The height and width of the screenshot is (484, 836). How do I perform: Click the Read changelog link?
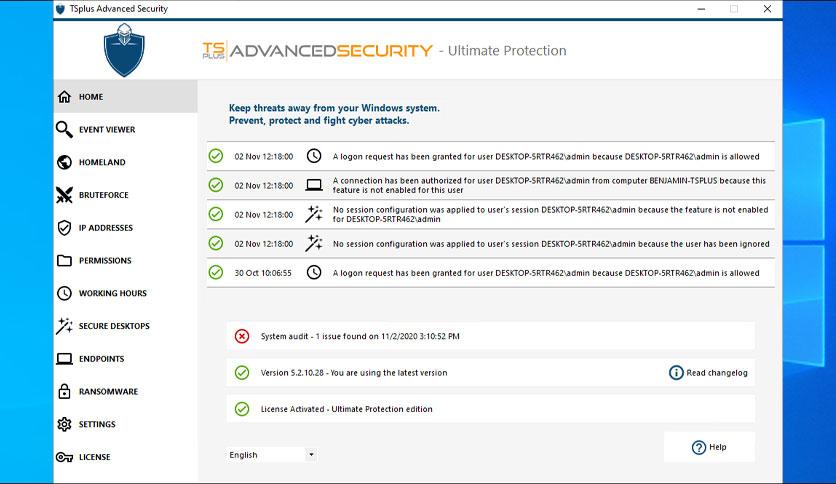(708, 373)
